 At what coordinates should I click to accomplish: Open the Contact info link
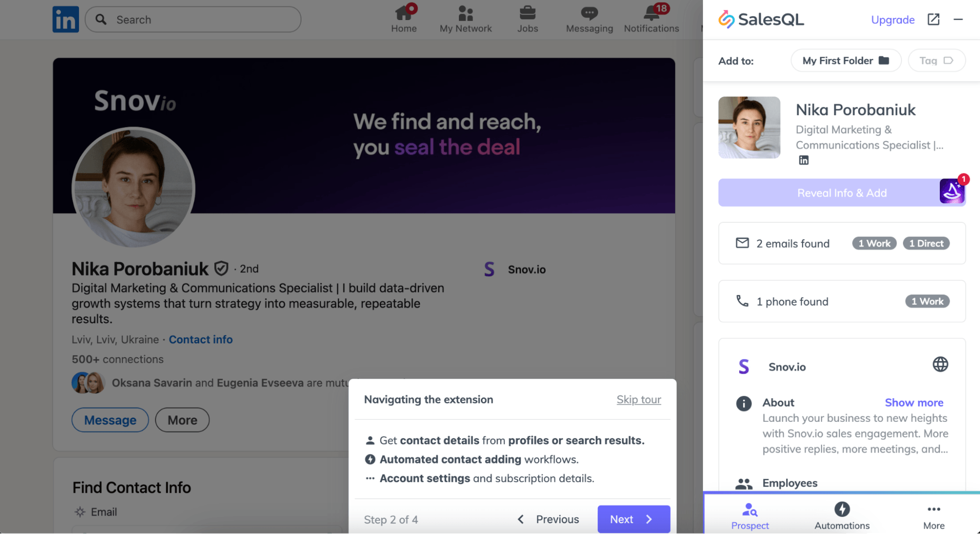[201, 340]
